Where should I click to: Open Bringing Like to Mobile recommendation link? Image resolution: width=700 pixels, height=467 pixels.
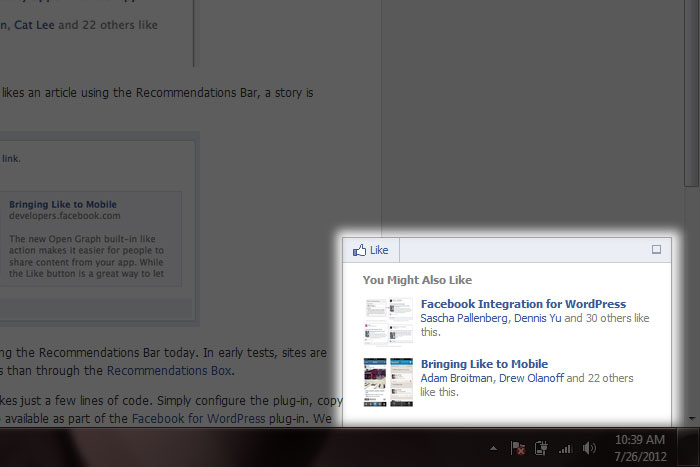(484, 364)
